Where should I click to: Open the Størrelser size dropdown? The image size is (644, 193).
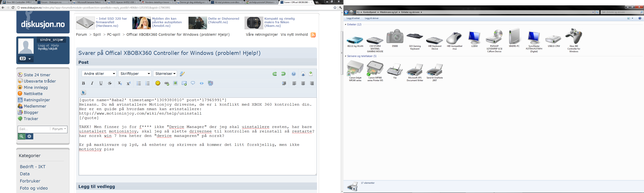[x=165, y=74]
